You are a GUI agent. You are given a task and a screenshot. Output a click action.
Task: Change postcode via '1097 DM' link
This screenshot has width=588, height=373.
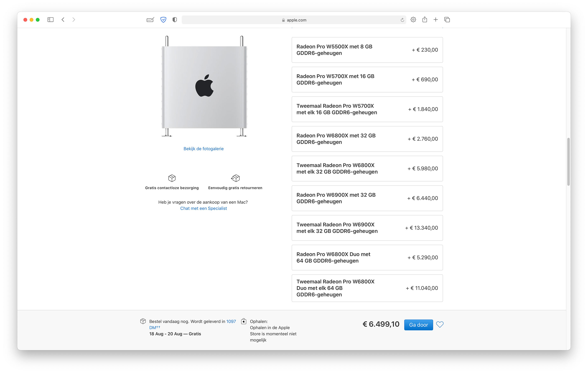point(231,322)
